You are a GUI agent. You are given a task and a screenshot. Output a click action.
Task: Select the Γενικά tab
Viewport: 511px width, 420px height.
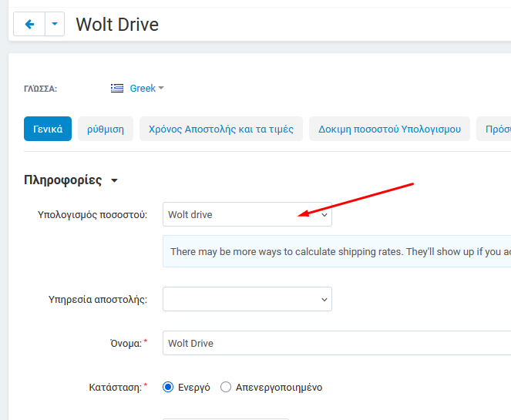pos(48,129)
